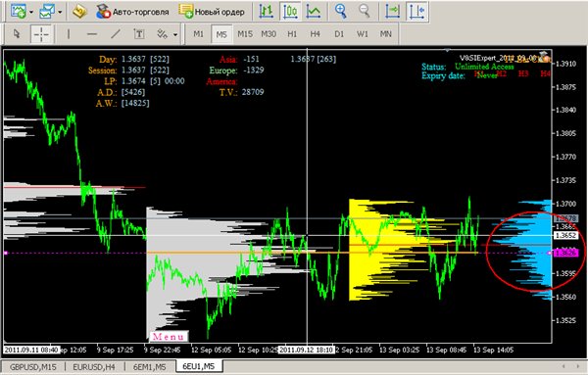Toggle the Авто-торговля button
The image size is (588, 375).
click(x=132, y=12)
